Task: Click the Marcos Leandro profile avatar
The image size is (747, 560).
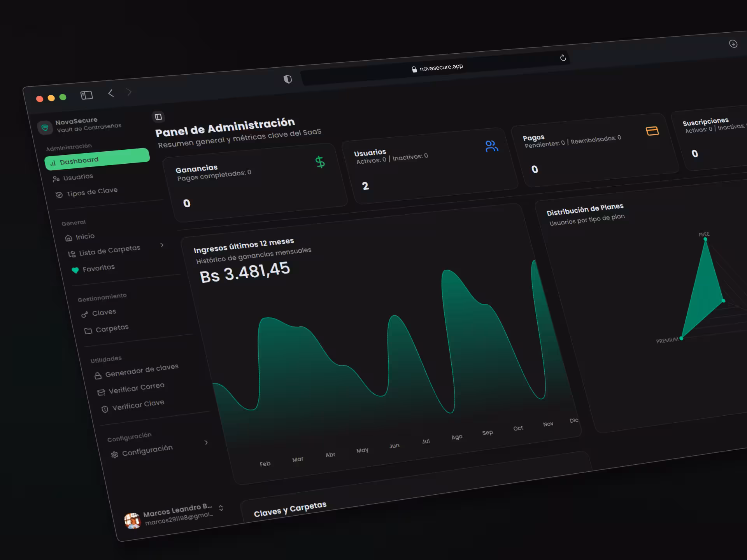Action: click(x=132, y=521)
